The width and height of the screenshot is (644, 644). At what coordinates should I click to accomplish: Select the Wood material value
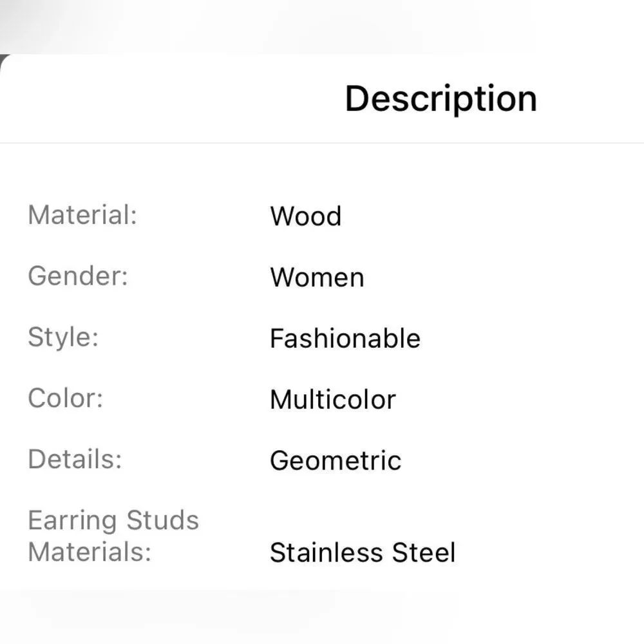(x=305, y=216)
